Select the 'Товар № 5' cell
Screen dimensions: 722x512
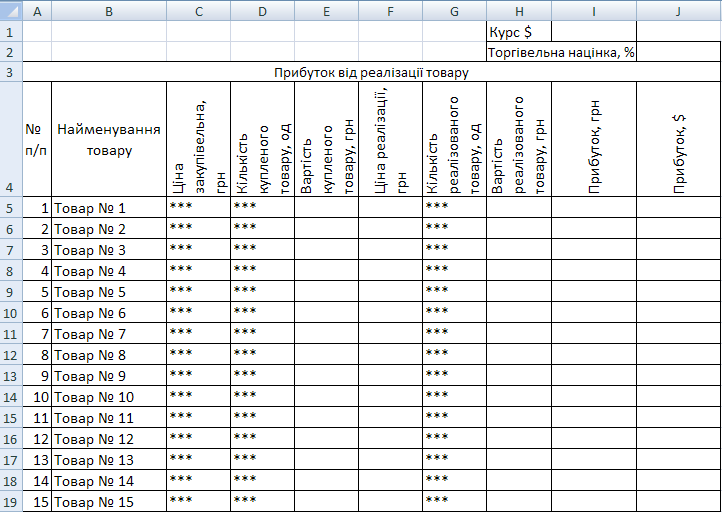click(109, 291)
